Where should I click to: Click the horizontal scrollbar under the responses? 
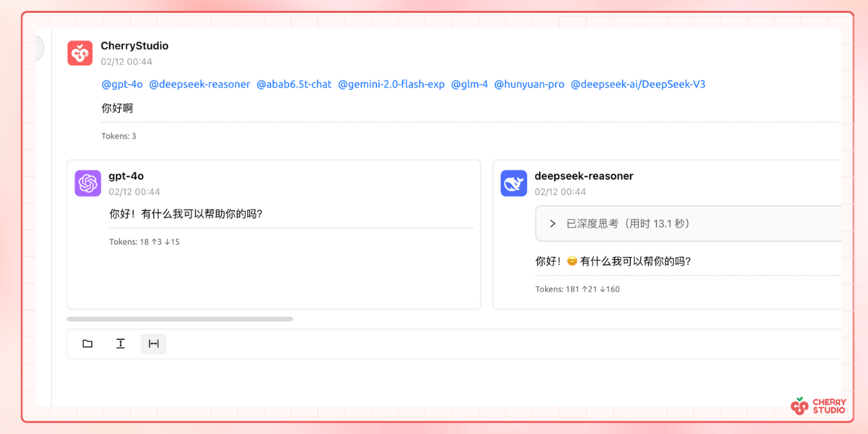point(180,319)
